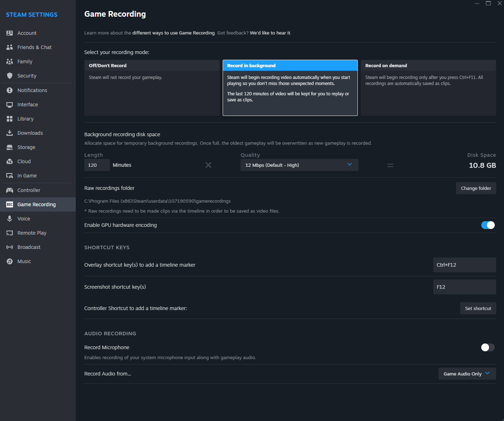Click the Broadcast signal icon

(x=10, y=247)
